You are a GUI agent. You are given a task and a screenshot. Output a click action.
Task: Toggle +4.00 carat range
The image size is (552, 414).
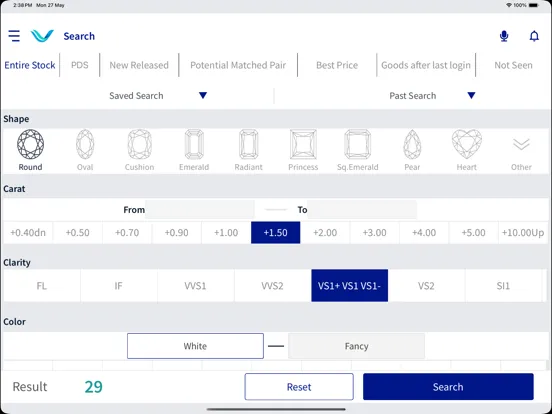(x=424, y=233)
